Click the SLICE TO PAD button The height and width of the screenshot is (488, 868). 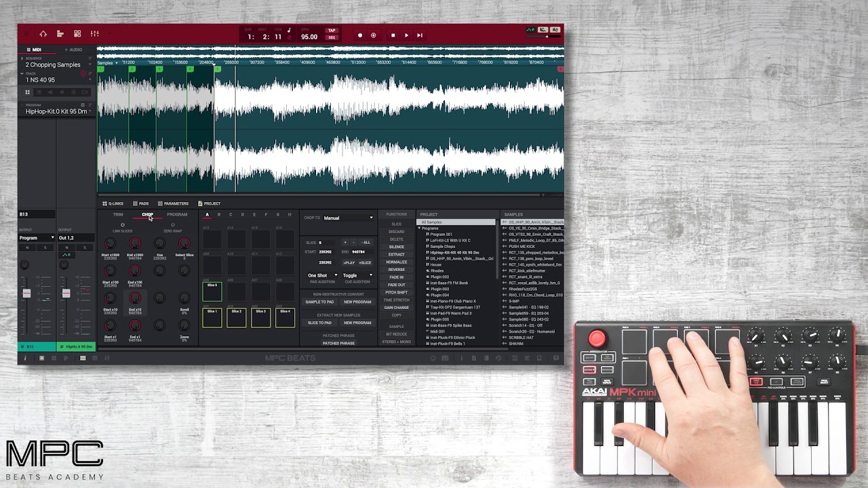tap(319, 323)
